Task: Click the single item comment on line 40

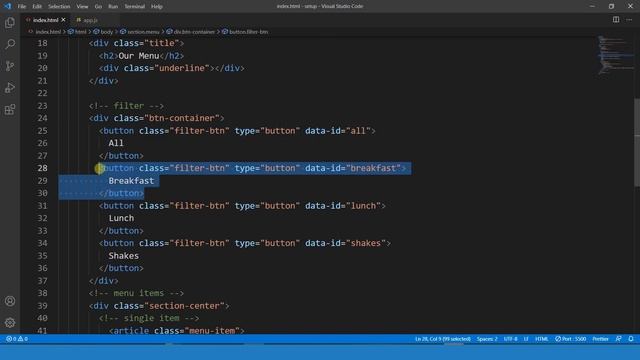Action: pyautogui.click(x=149, y=318)
